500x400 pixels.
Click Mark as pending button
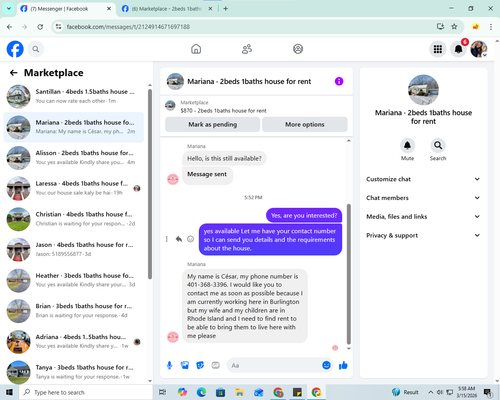coord(213,124)
